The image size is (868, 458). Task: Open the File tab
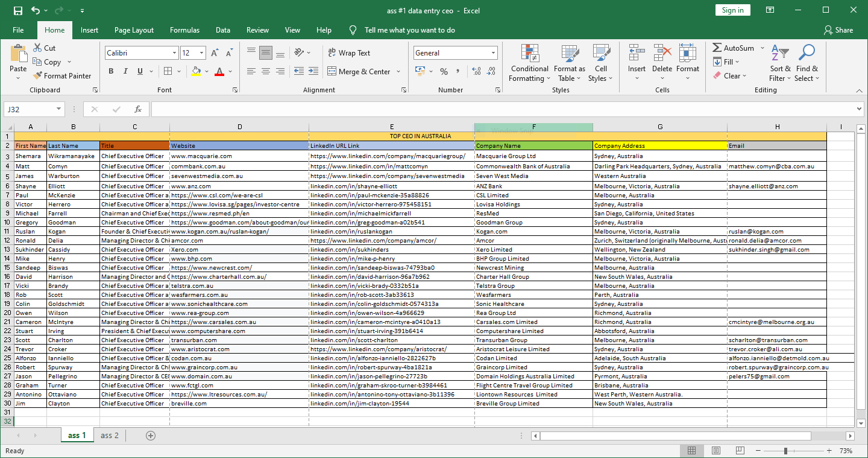(x=18, y=30)
